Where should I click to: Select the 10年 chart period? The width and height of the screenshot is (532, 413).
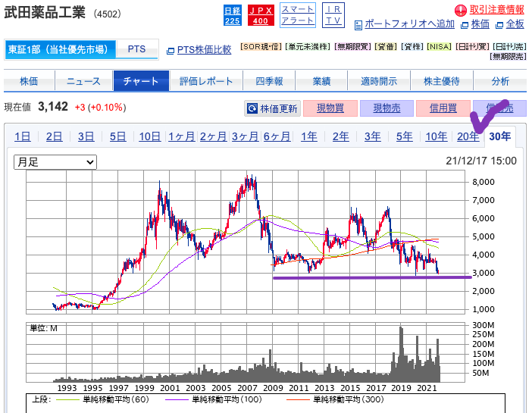pos(437,136)
